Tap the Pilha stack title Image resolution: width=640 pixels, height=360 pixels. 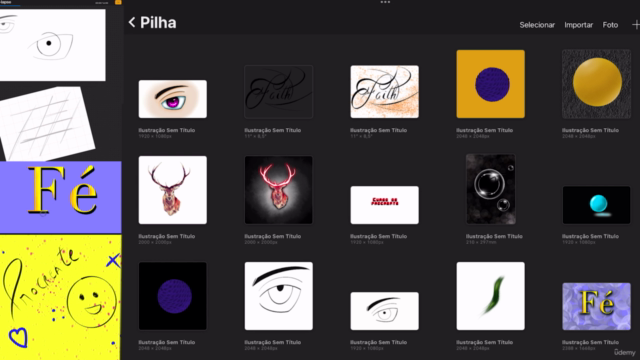click(x=158, y=23)
